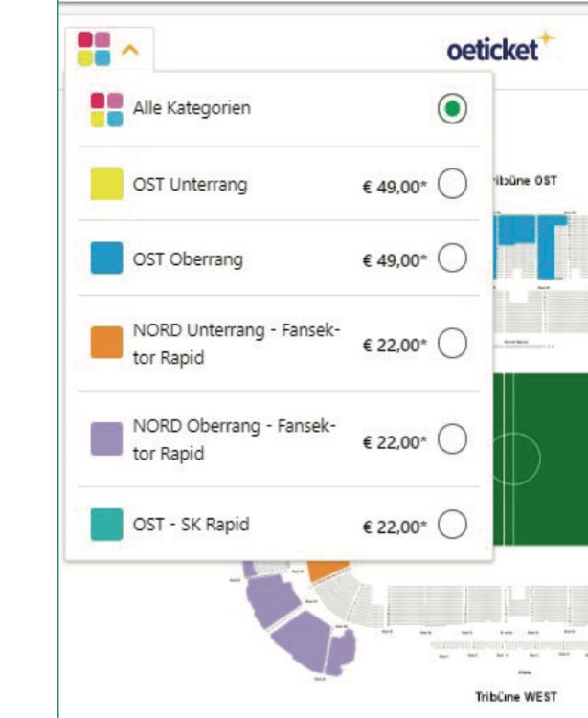This screenshot has width=588, height=718.
Task: Click the yellow OST Unterrang swatch
Action: 107,184
